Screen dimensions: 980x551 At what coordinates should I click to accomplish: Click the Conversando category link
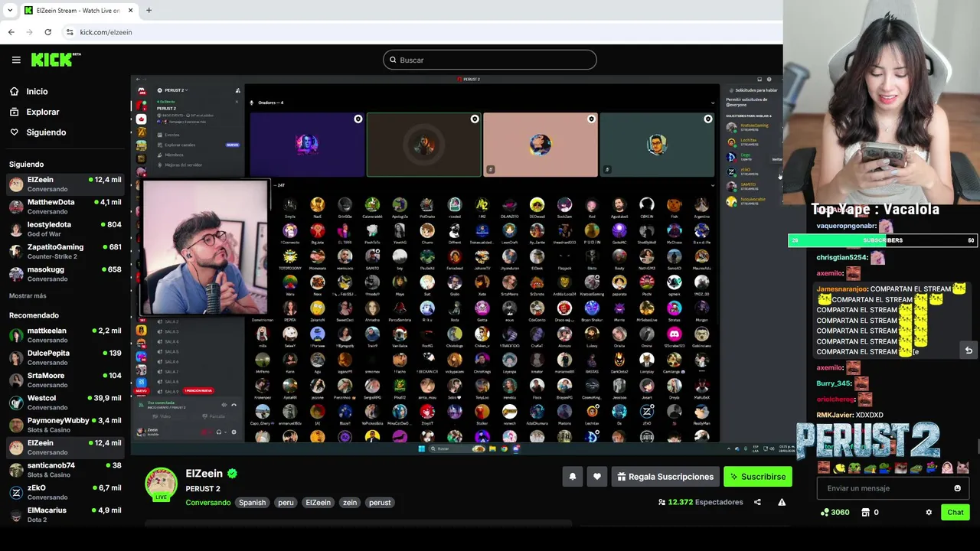(207, 503)
